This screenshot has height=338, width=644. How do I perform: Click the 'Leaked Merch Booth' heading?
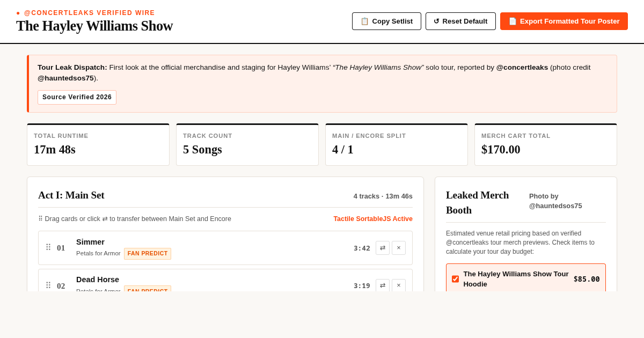(478, 202)
